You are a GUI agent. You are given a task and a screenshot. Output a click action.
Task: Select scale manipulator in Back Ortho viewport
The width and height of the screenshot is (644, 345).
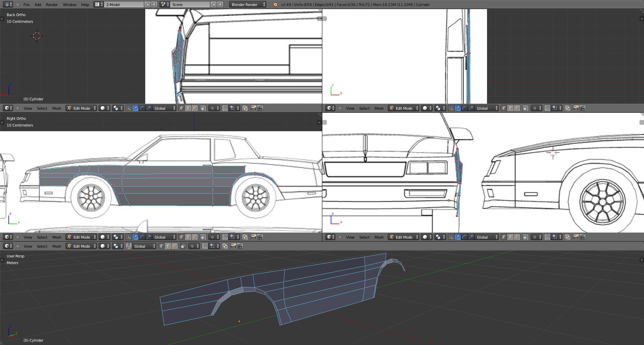pyautogui.click(x=149, y=108)
